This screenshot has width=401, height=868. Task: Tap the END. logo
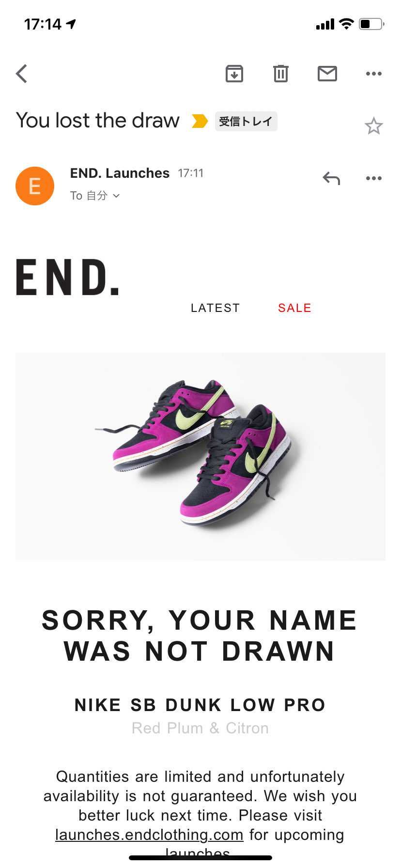tap(67, 277)
